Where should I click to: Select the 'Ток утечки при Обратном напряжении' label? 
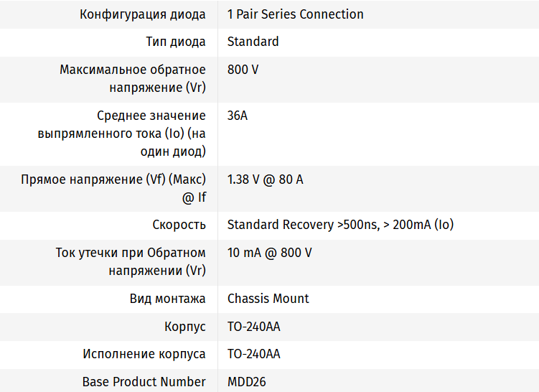click(x=131, y=262)
